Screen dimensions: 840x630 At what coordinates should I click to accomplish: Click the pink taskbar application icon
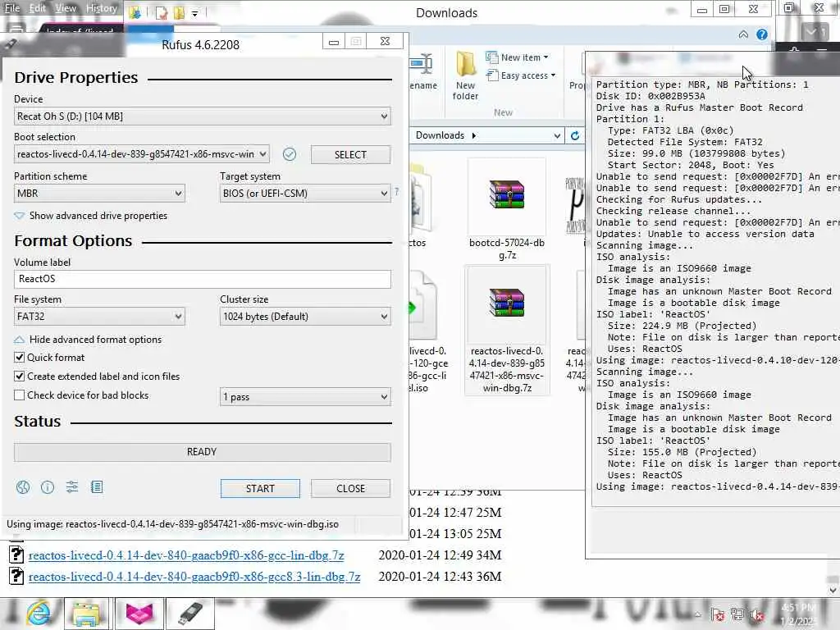[x=139, y=614]
